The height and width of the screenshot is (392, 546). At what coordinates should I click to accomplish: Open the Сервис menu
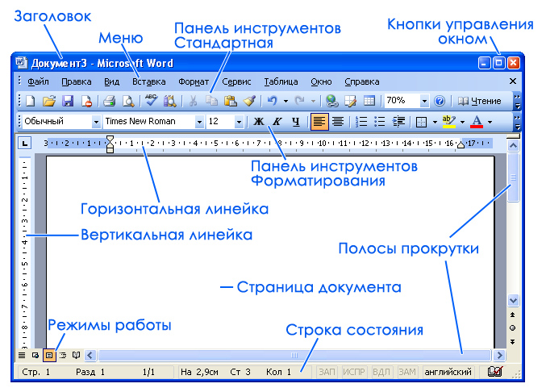[x=236, y=81]
